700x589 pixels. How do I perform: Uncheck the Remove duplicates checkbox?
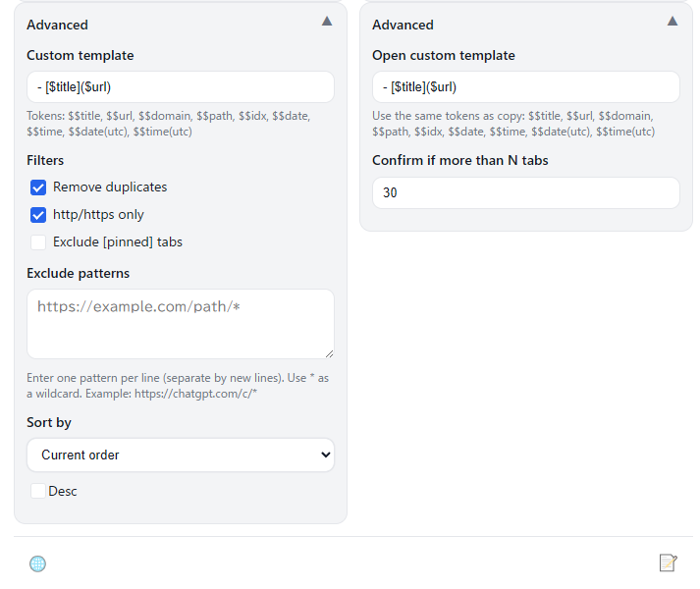point(38,187)
